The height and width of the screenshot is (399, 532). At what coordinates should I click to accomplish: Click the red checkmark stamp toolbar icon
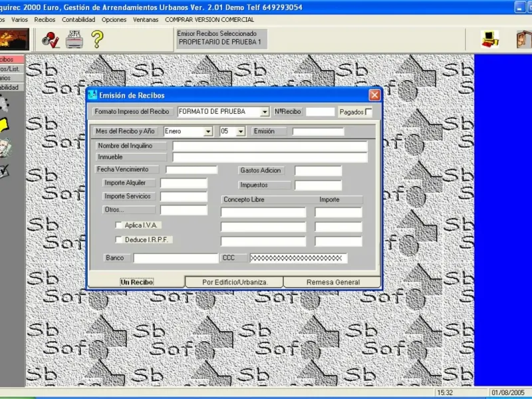51,40
